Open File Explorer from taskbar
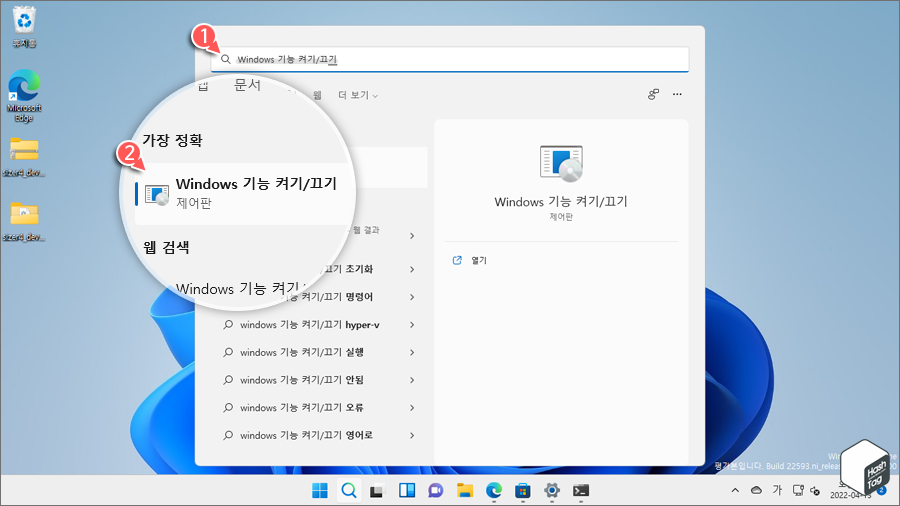900x506 pixels. pos(465,491)
